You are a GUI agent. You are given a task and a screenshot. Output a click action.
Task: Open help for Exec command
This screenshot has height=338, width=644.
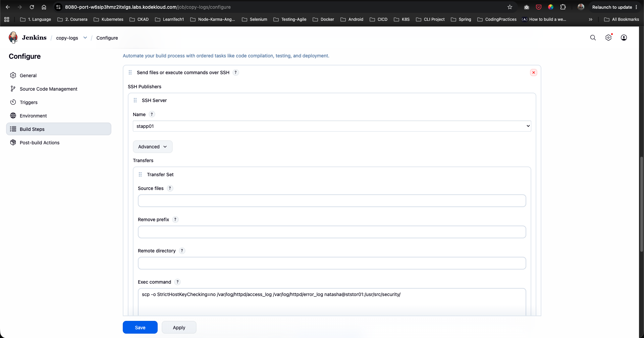tap(178, 282)
